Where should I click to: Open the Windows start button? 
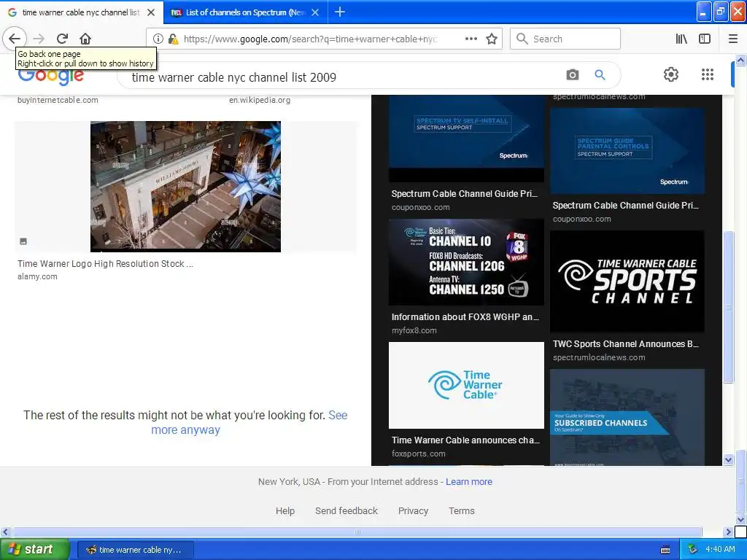tap(34, 549)
